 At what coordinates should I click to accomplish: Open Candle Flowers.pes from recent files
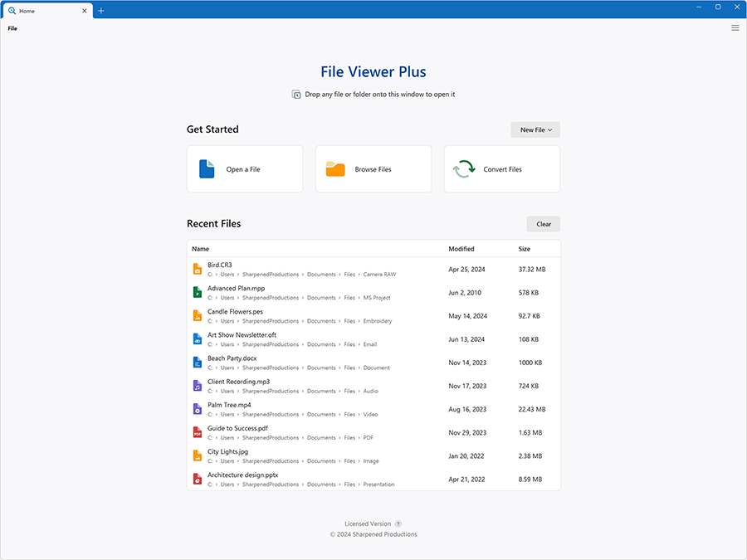click(x=235, y=311)
